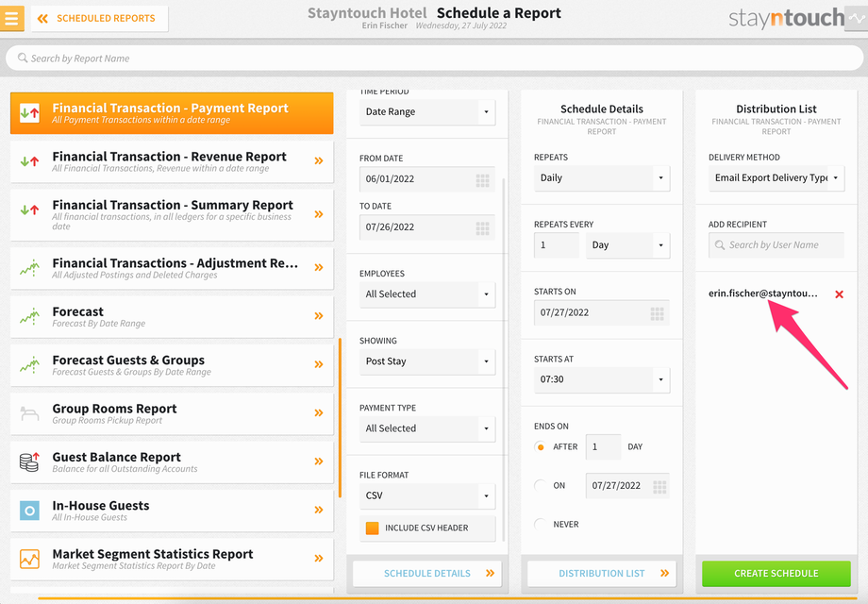
Task: Click the Repeats Every number field
Action: [x=557, y=245]
